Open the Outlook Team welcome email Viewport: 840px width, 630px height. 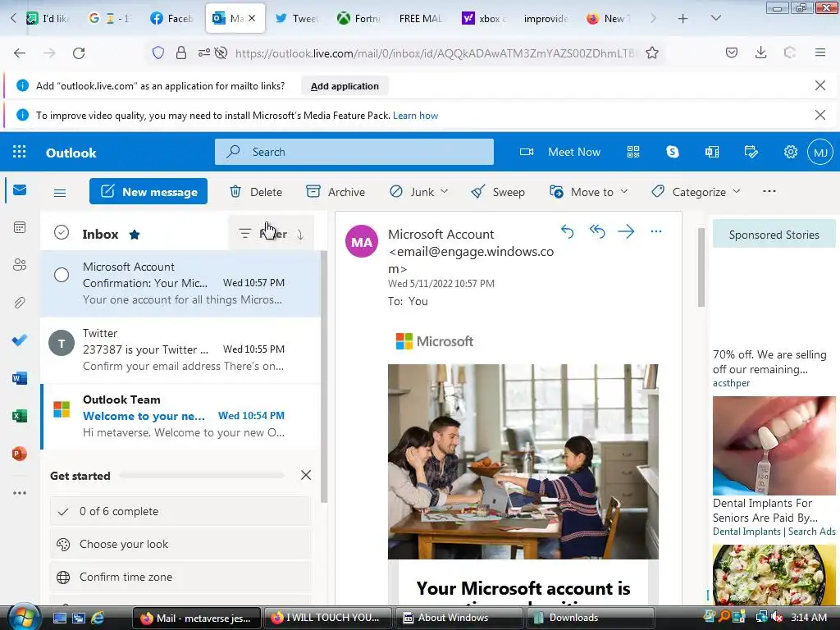click(180, 416)
